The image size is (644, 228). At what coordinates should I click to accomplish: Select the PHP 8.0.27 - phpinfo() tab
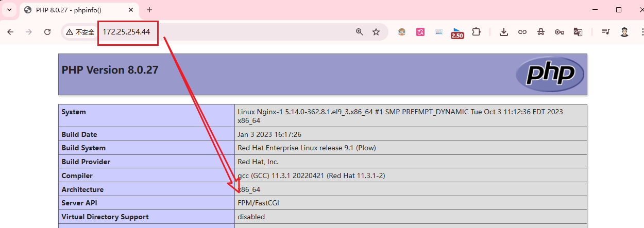pos(78,10)
